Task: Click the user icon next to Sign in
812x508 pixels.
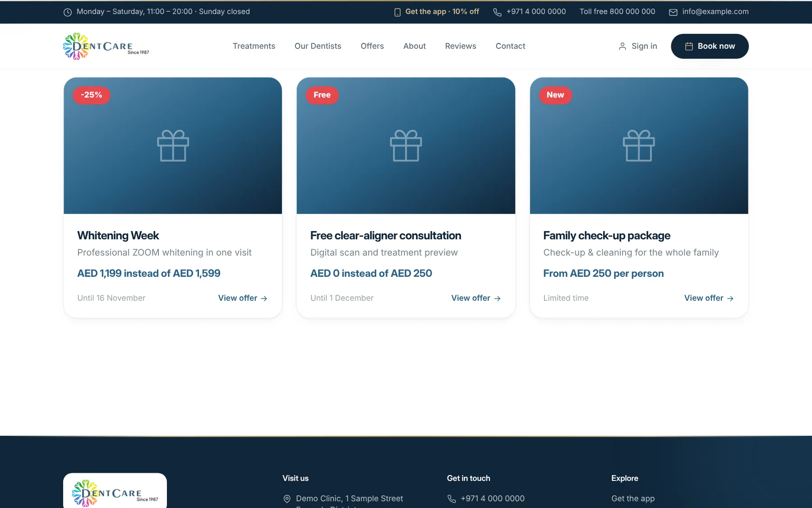Action: coord(623,46)
